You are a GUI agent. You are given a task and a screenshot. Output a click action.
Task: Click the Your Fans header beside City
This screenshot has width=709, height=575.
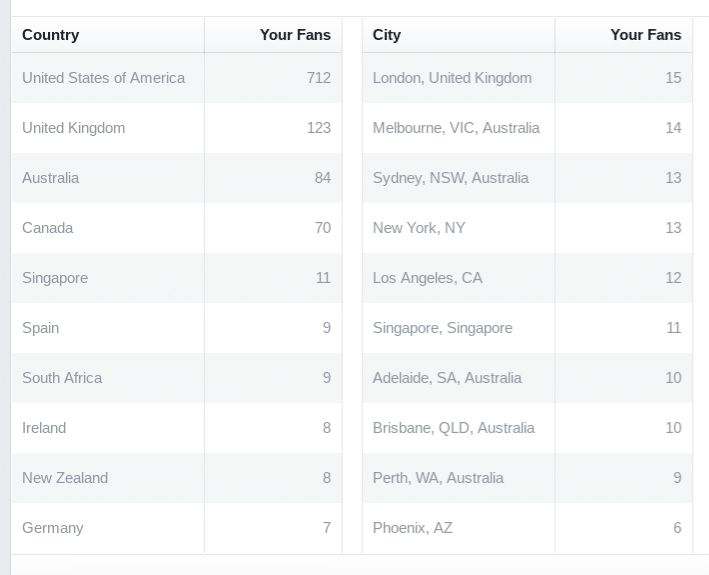coord(645,35)
